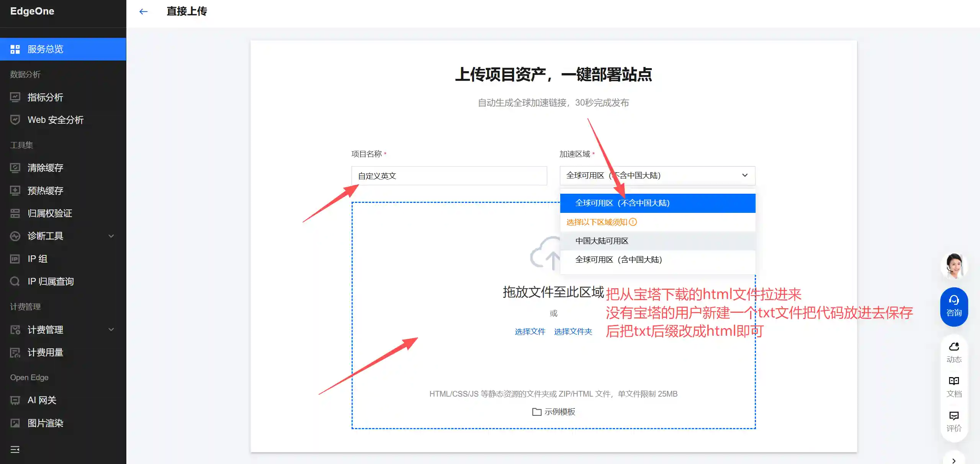The width and height of the screenshot is (980, 464).
Task: Click the IP 归属查询 search icon
Action: coord(15,281)
